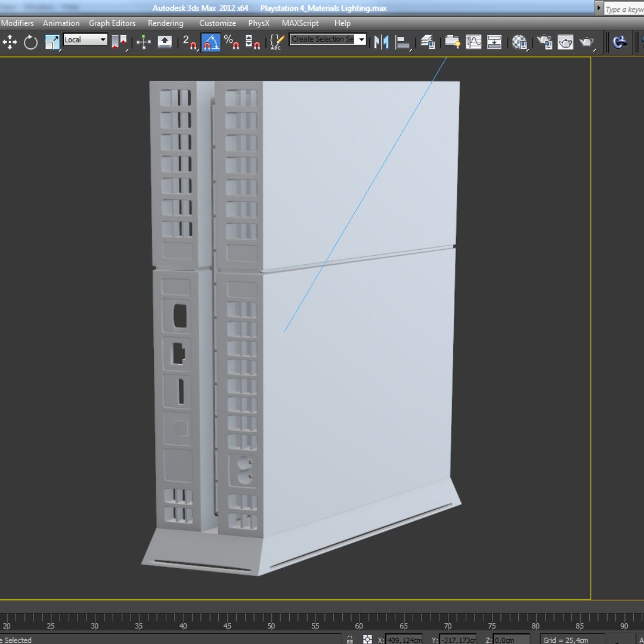The image size is (644, 644).
Task: Click the blue swirl icon on toolbar's right
Action: click(x=620, y=42)
